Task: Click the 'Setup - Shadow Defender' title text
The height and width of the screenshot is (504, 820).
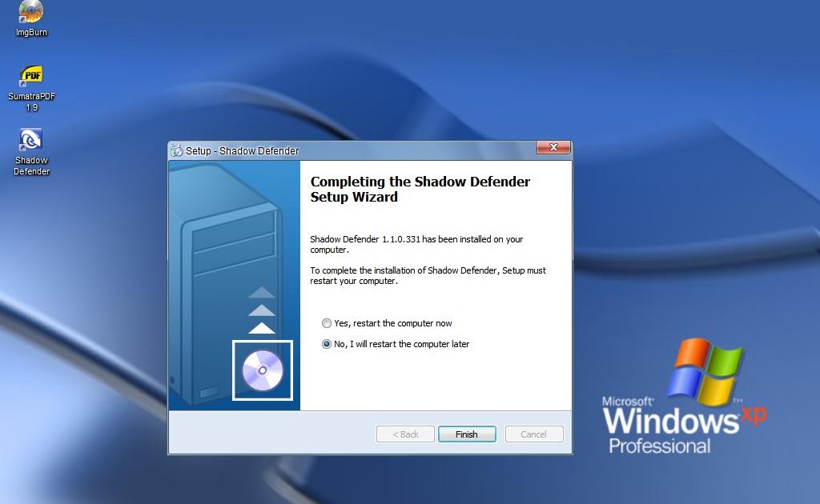Action: click(242, 151)
